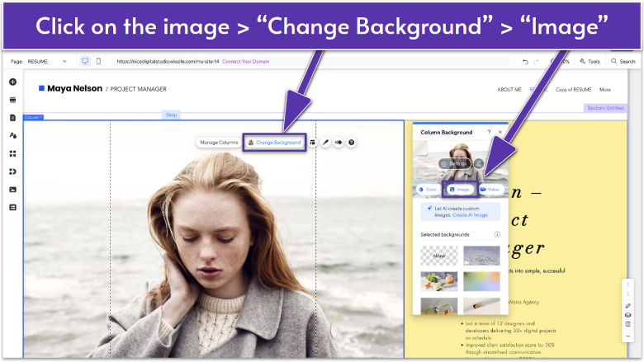Image resolution: width=644 pixels, height=362 pixels.
Task: Click the Undo arrow icon
Action: (x=525, y=61)
